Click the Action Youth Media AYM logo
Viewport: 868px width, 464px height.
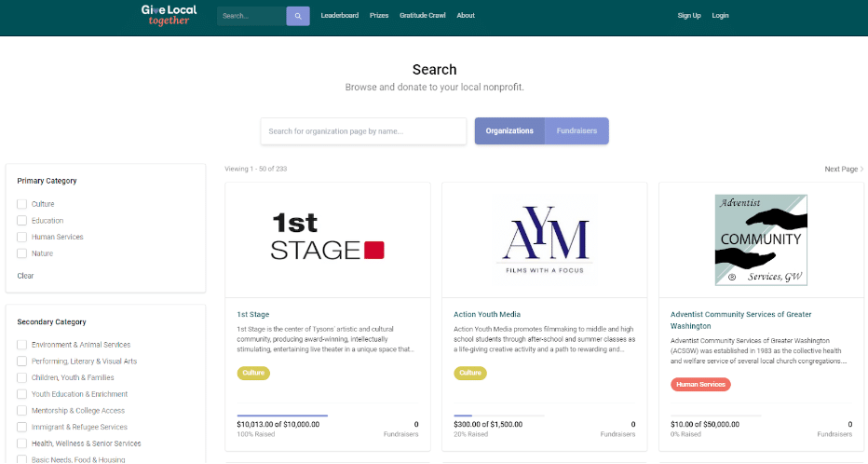point(545,239)
